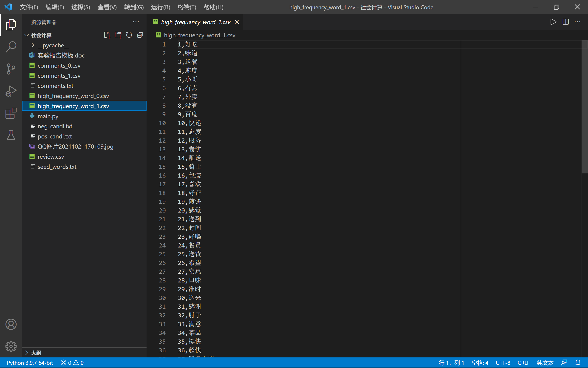The image size is (588, 368).
Task: Change language mode 纯文本
Action: [x=545, y=363]
